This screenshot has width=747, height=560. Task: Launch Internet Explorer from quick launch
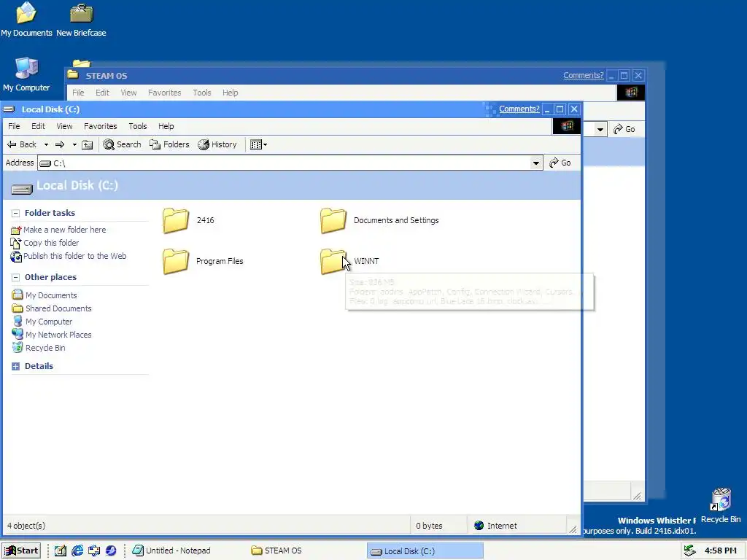[77, 551]
